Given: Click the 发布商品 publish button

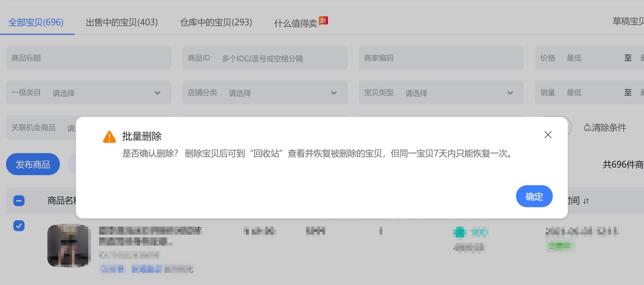Looking at the screenshot, I should (33, 164).
